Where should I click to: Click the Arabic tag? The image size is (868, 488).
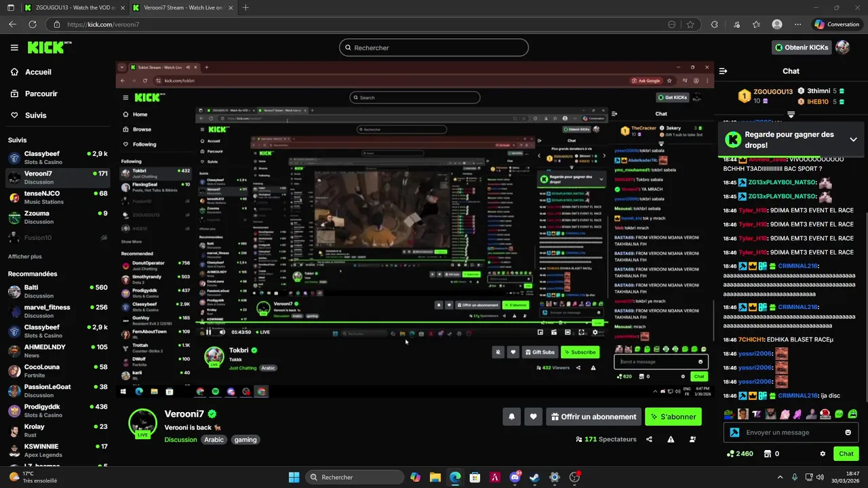(214, 439)
